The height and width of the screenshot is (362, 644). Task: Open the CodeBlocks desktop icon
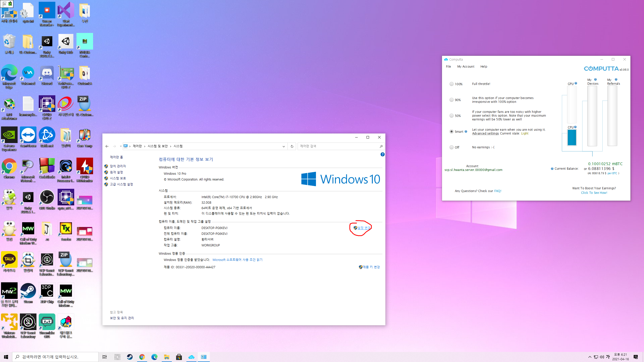click(47, 169)
